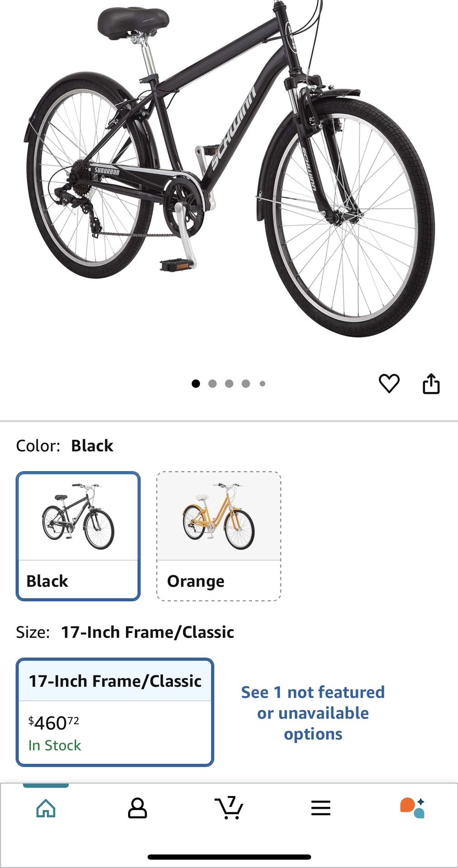Open the shopping cart

click(229, 808)
